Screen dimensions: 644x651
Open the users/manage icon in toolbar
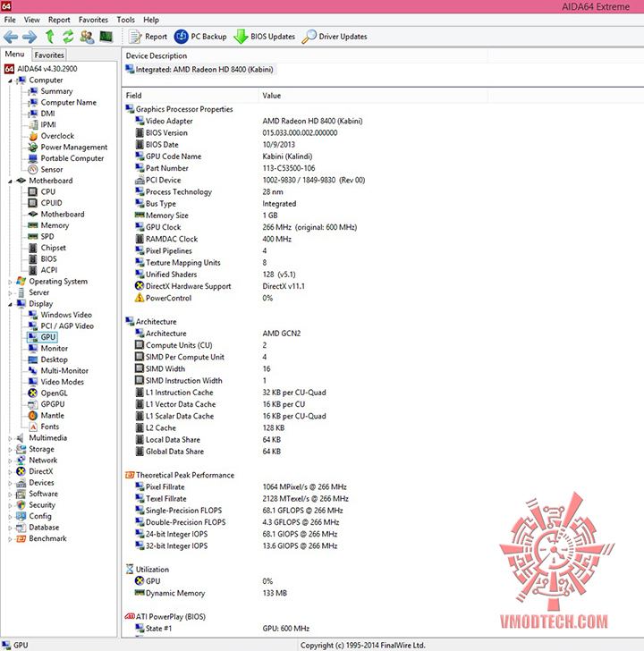pos(87,37)
